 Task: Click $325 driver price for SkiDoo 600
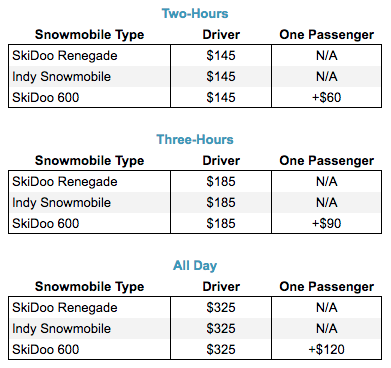221,350
